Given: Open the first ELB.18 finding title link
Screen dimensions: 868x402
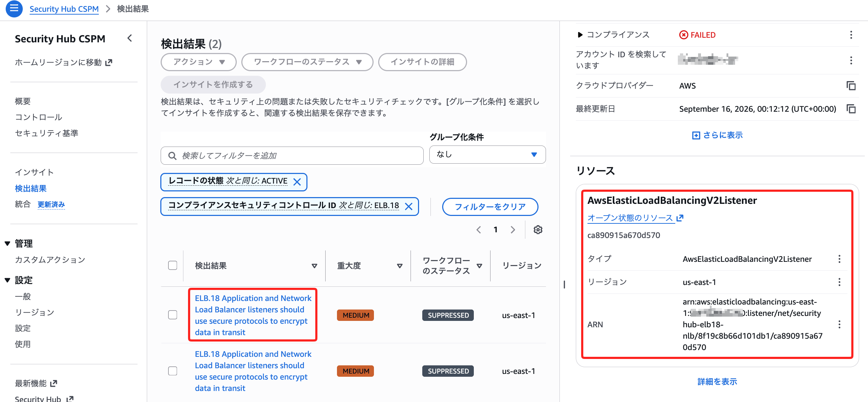Looking at the screenshot, I should click(x=253, y=315).
